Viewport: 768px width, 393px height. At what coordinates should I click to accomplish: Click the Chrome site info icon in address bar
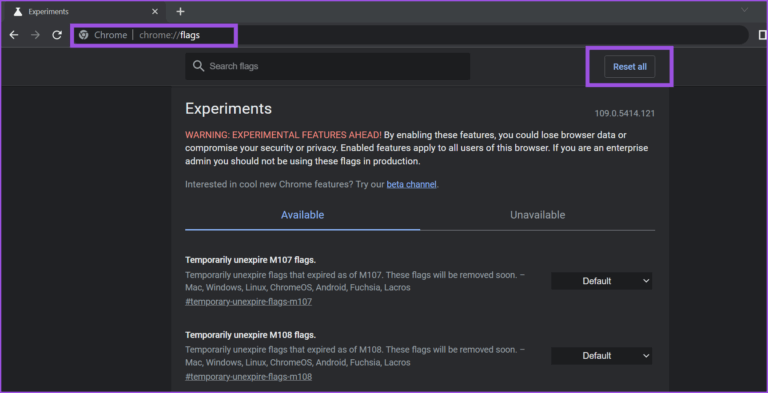pos(84,35)
